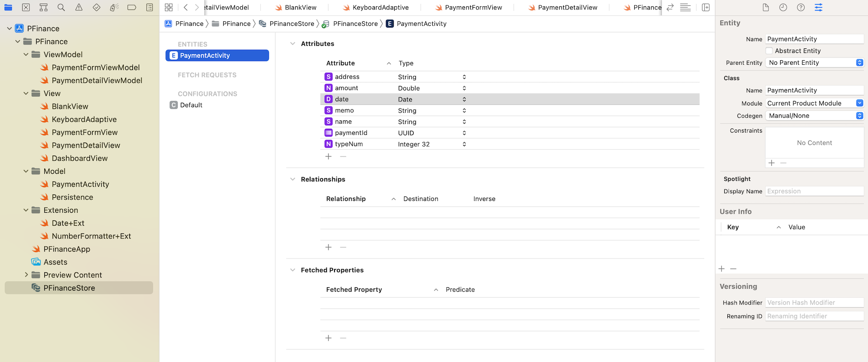Collapse the View folder
This screenshot has width=868, height=362.
[x=26, y=93]
